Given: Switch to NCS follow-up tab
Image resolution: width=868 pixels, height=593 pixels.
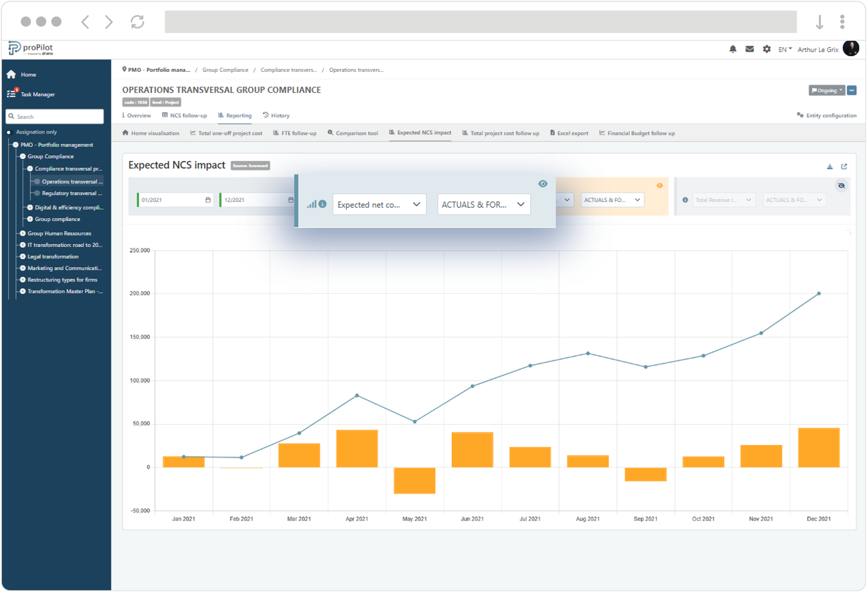Looking at the screenshot, I should pos(185,115).
